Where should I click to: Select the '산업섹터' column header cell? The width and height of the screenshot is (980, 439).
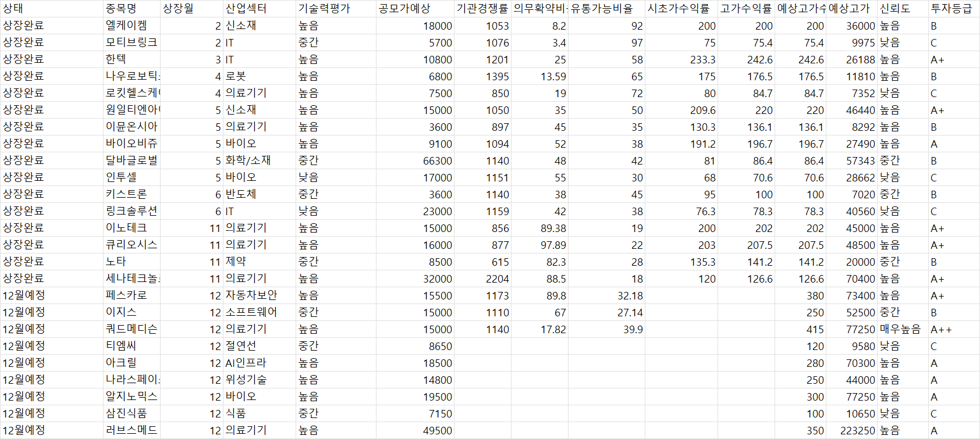click(x=260, y=9)
